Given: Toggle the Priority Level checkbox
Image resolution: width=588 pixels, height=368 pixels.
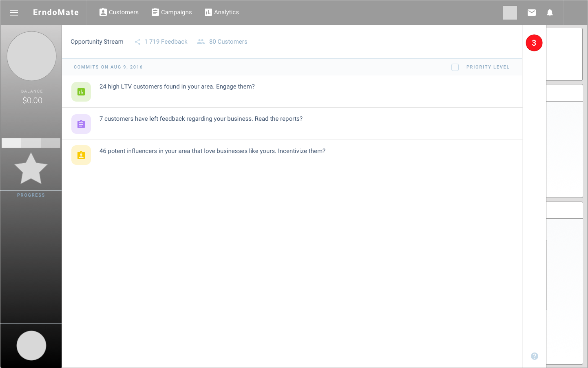Looking at the screenshot, I should point(455,67).
